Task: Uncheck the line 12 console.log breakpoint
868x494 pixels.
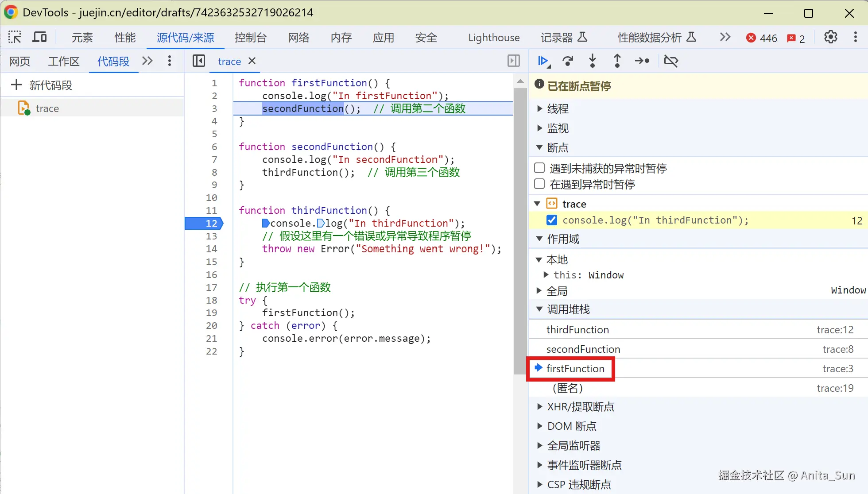Action: pos(552,220)
